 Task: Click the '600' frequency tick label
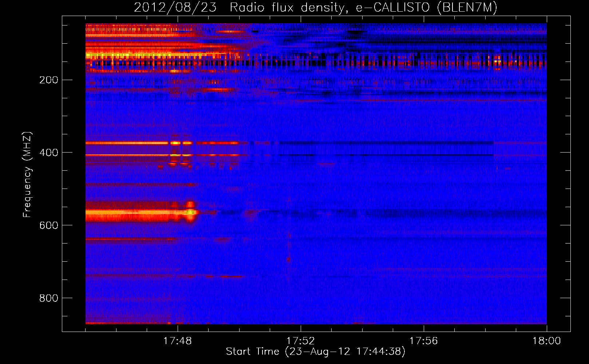(x=49, y=225)
